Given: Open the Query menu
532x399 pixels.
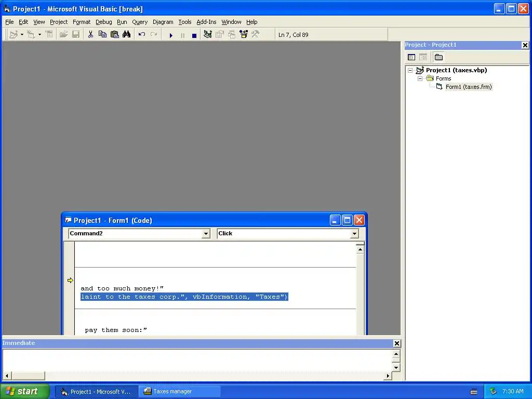Looking at the screenshot, I should [x=140, y=22].
